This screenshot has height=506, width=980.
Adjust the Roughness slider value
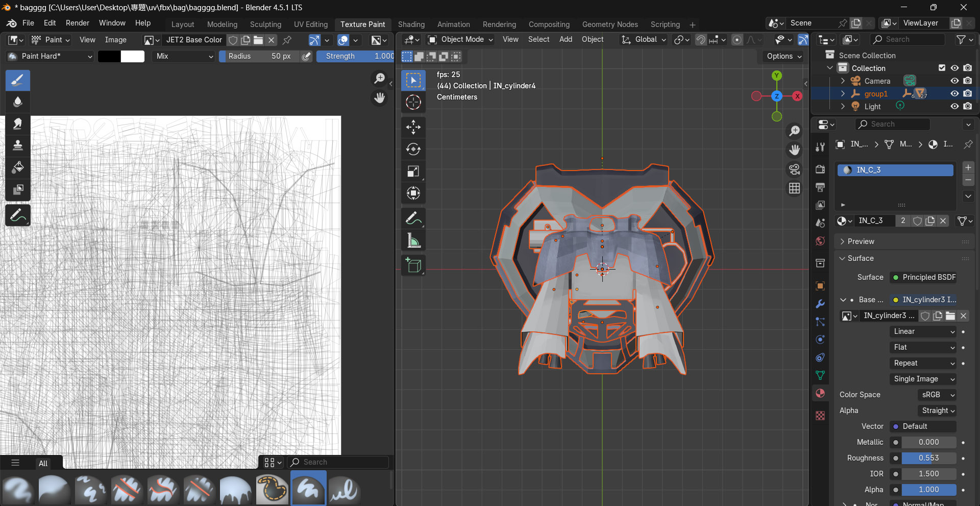(929, 458)
